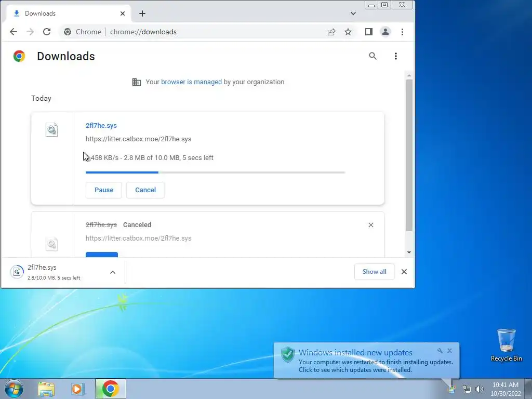
Task: Pause the 2fl7he.sys download
Action: click(104, 190)
